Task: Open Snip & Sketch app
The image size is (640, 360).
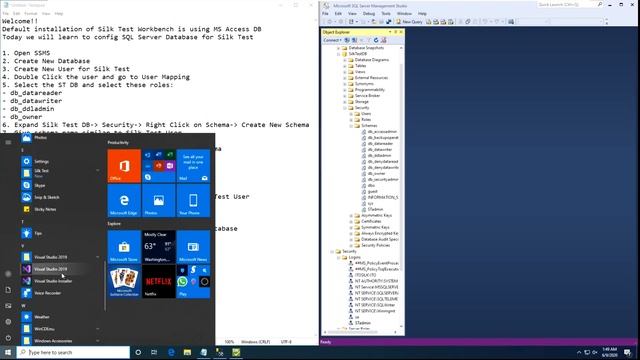Action: (47, 197)
